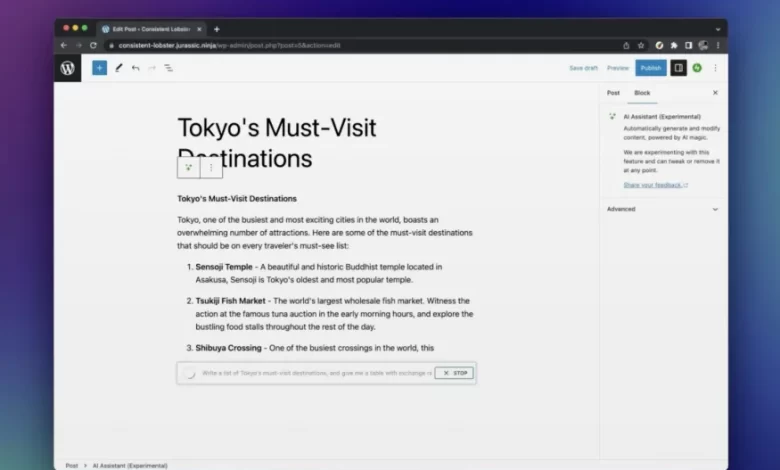The width and height of the screenshot is (780, 470).
Task: Open the browser Extensions puzzle icon
Action: click(x=674, y=45)
